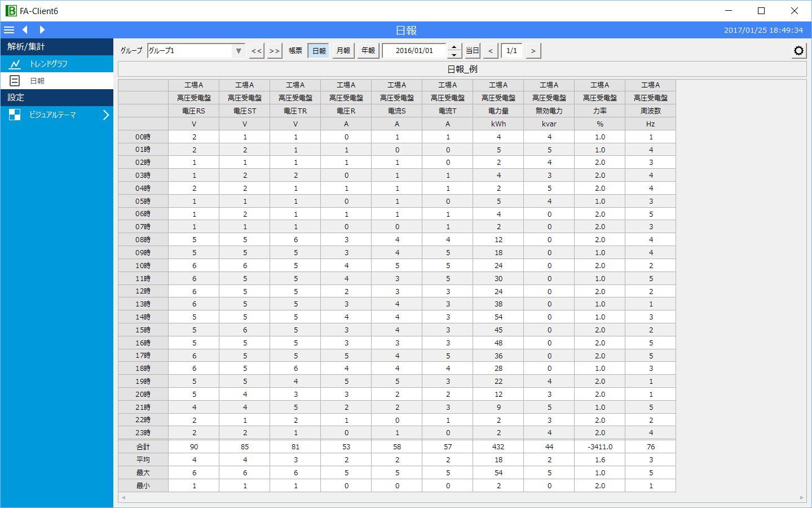Go to next group with >> button
Viewport: 812px width, 508px height.
(x=275, y=51)
